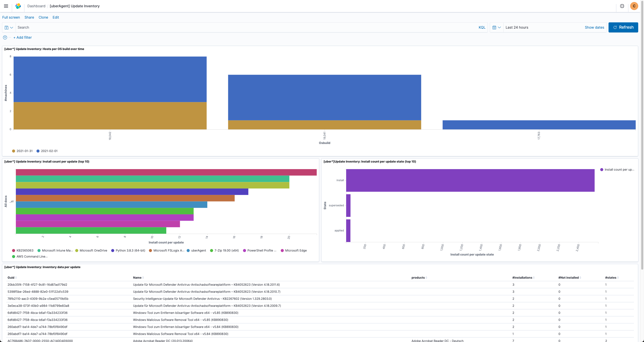The height and width of the screenshot is (342, 644).
Task: Toggle the 2021-01-31 legend series
Action: click(x=24, y=151)
